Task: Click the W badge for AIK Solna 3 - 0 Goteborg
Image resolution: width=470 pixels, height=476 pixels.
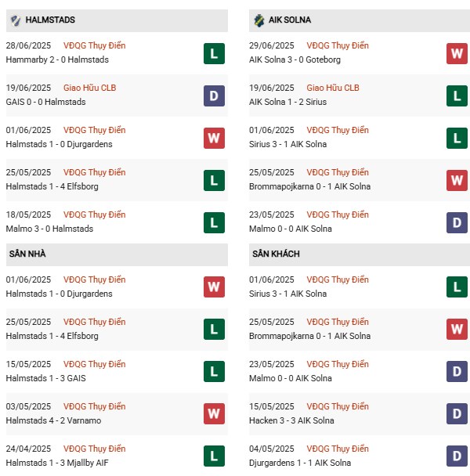Action: [x=457, y=53]
